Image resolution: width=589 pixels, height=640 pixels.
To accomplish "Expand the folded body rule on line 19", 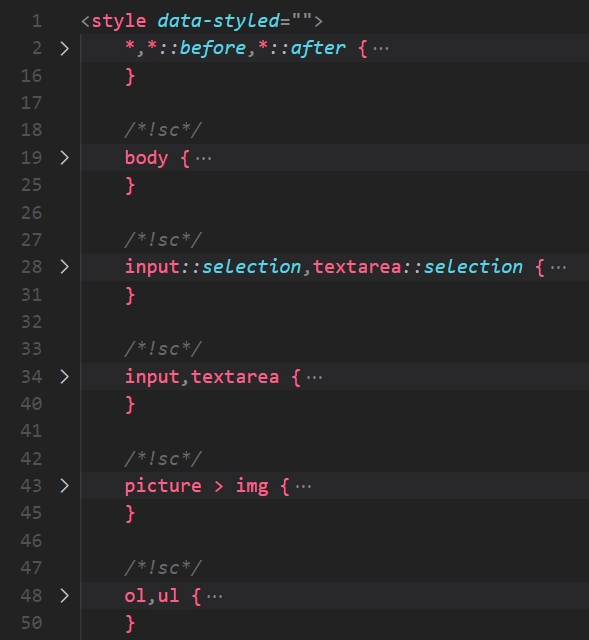I will point(64,158).
